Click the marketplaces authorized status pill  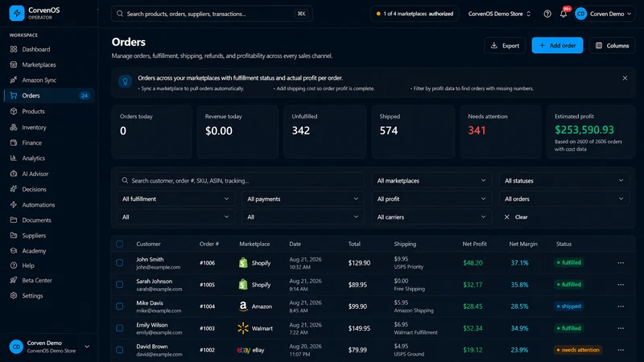[415, 14]
